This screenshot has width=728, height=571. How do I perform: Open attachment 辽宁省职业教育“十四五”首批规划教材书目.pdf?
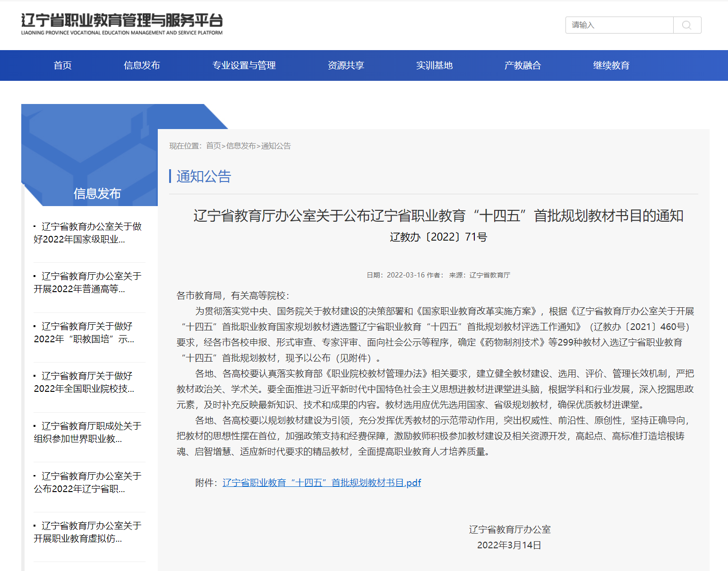pos(322,483)
